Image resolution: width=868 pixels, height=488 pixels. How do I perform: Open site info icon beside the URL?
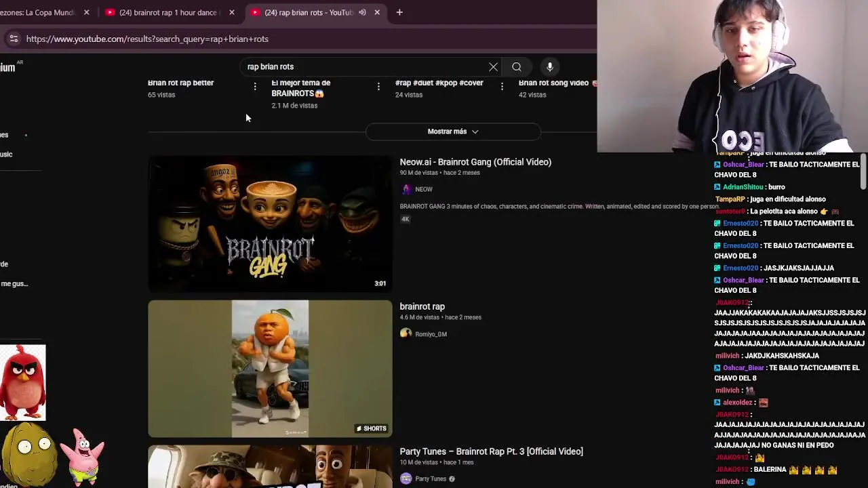coord(14,39)
